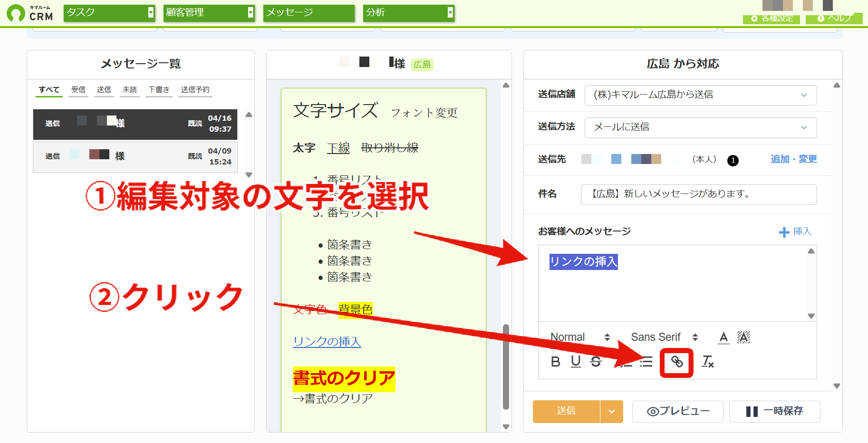Open the text color A icon
The width and height of the screenshot is (868, 443).
(723, 337)
